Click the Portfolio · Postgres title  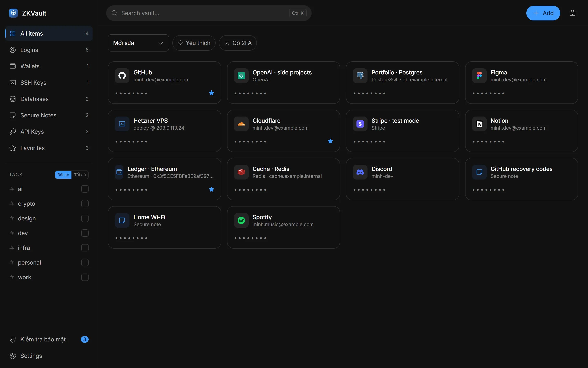(397, 72)
